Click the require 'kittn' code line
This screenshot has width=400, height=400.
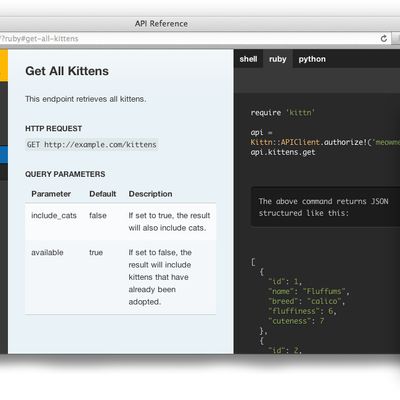click(x=283, y=113)
